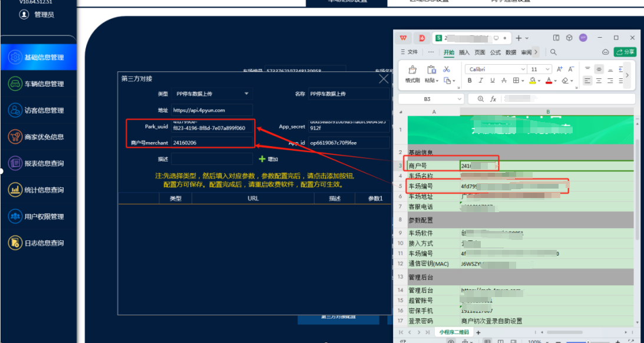The width and height of the screenshot is (644, 343).
Task: Toggle bold formatting B
Action: tap(470, 81)
